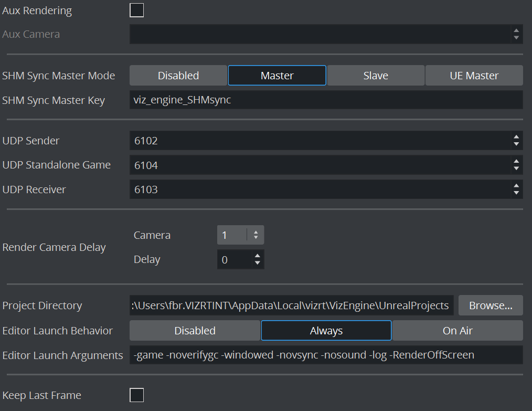
Task: Choose Slave SHM sync mode
Action: 376,76
